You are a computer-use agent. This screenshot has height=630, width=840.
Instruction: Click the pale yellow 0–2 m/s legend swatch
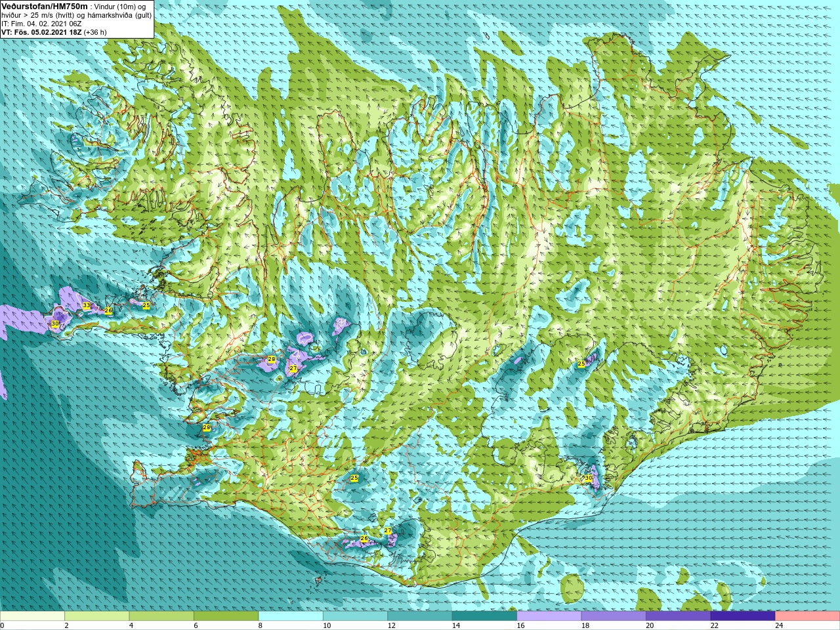pyautogui.click(x=32, y=616)
